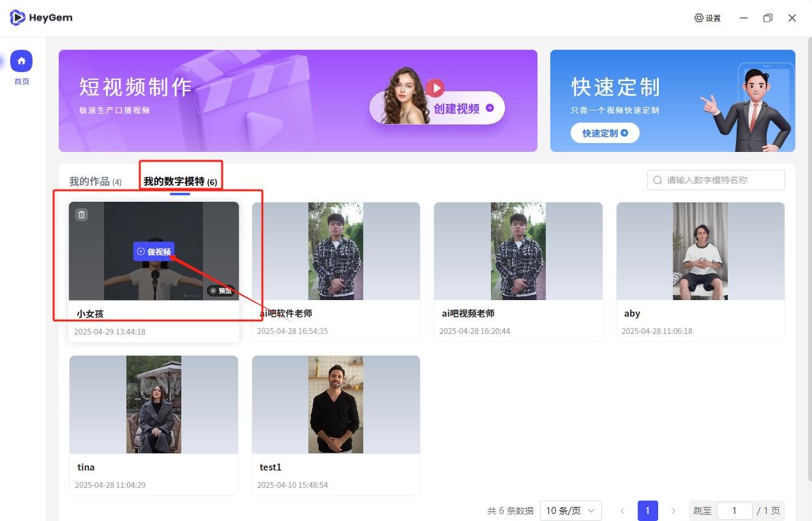Click the magnifier icon in model search bar
812x521 pixels.
coord(657,180)
